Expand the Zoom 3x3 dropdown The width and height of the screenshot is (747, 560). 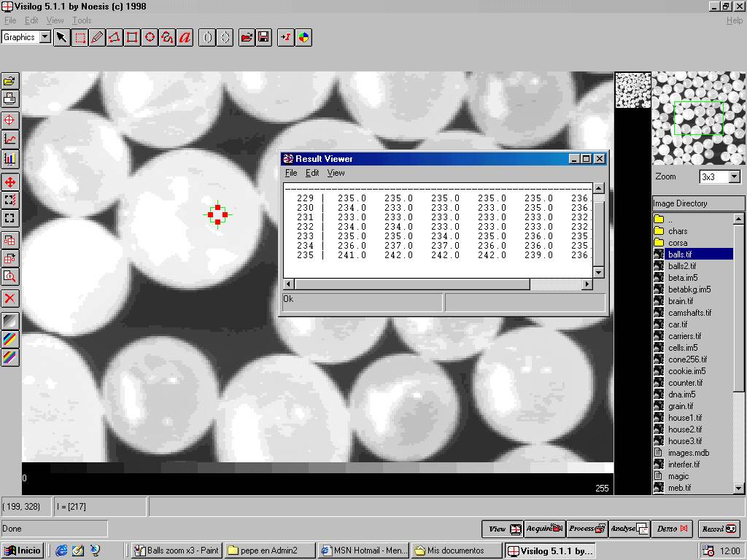[x=734, y=177]
